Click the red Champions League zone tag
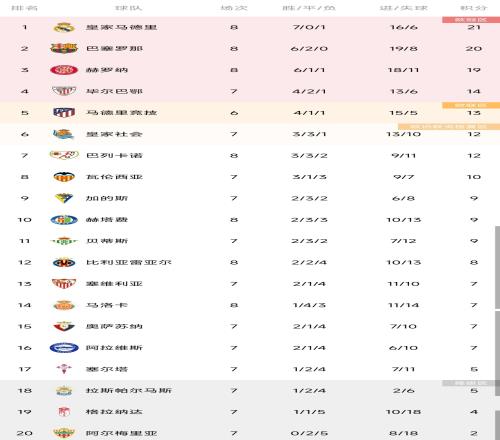Screen dimensions: 500x440 click(x=471, y=20)
